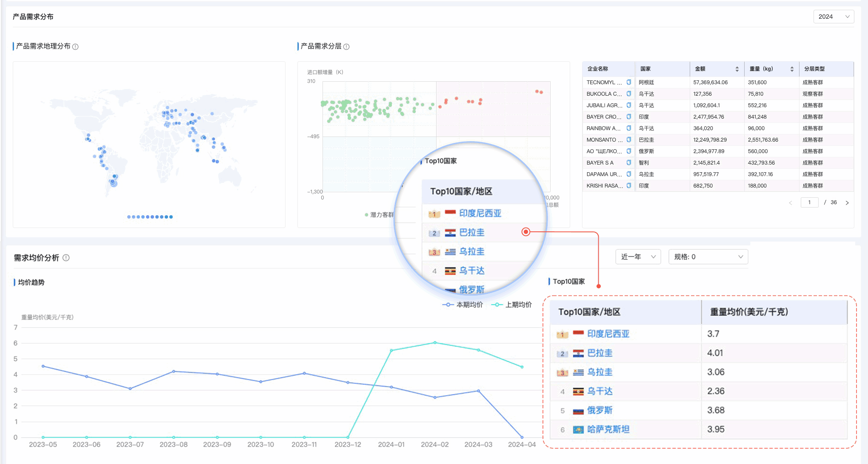868x464 pixels.
Task: Open the 近一年 time range dropdown
Action: click(x=637, y=256)
